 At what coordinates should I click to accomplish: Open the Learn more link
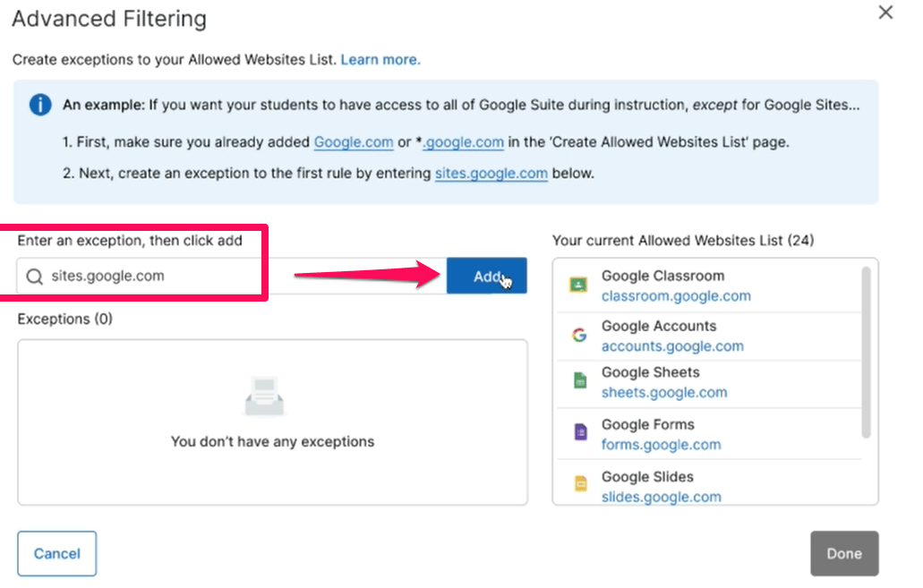(x=380, y=59)
